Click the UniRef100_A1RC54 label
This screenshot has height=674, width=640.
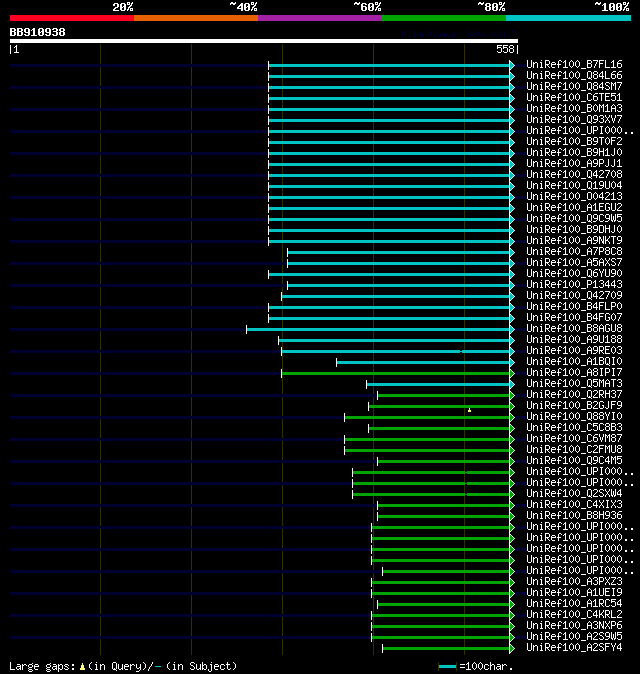574,604
